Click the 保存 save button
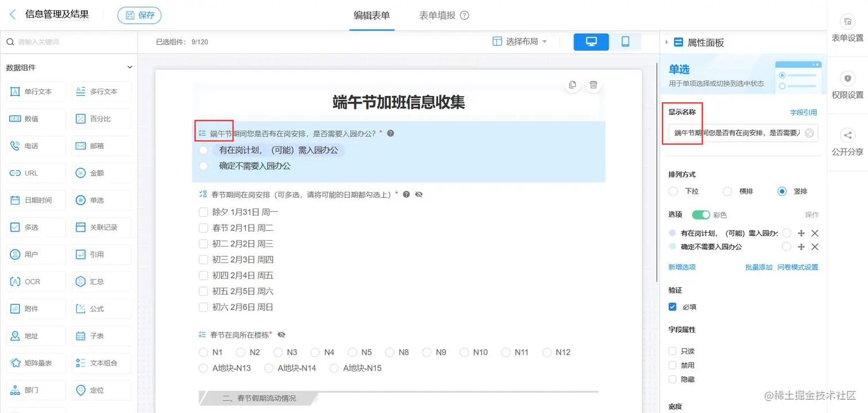The image size is (868, 413). pyautogui.click(x=139, y=16)
